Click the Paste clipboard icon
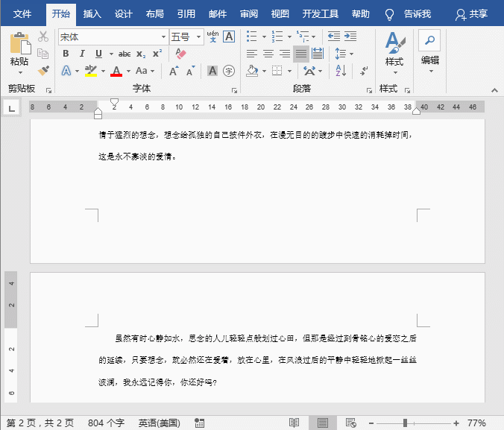The image size is (504, 430). point(20,43)
